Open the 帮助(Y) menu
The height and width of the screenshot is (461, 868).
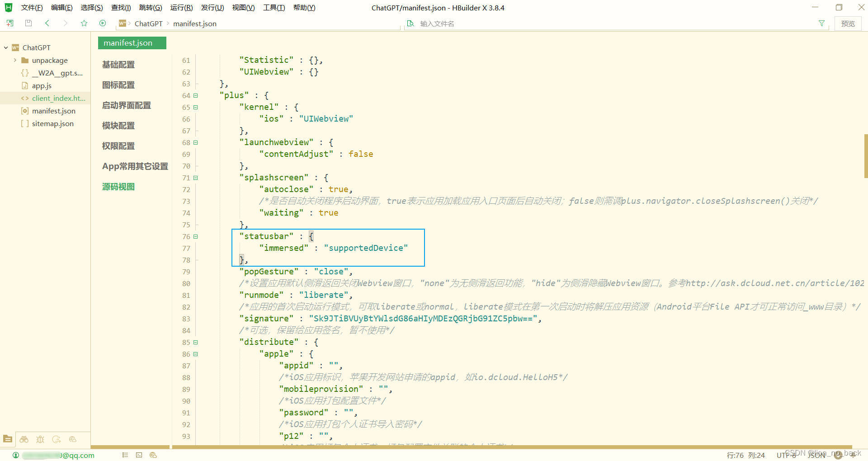point(304,8)
